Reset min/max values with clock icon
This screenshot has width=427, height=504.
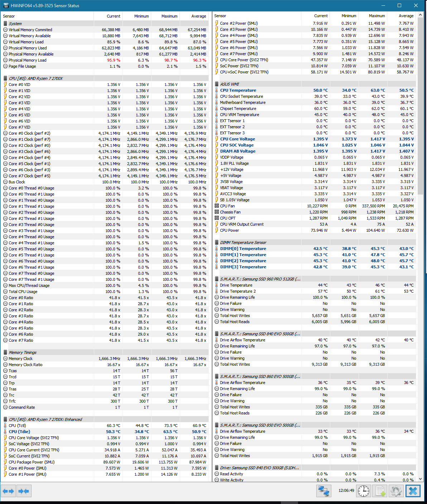pos(364,491)
